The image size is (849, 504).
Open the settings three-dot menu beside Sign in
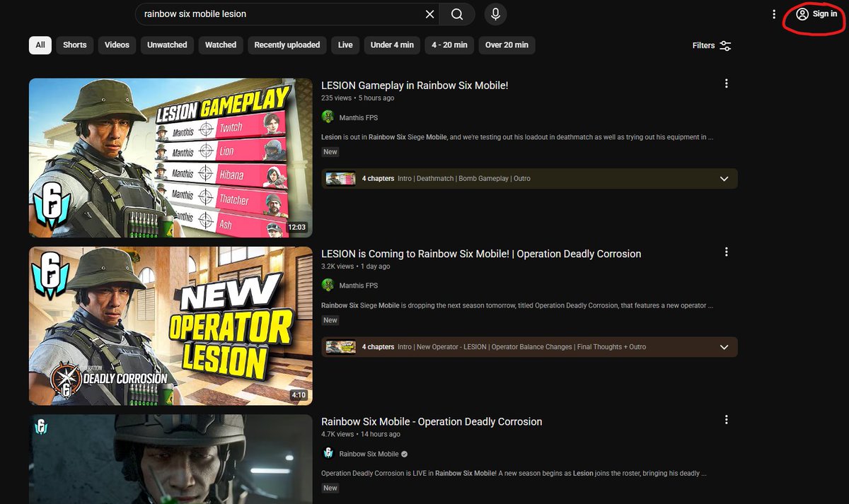click(774, 14)
